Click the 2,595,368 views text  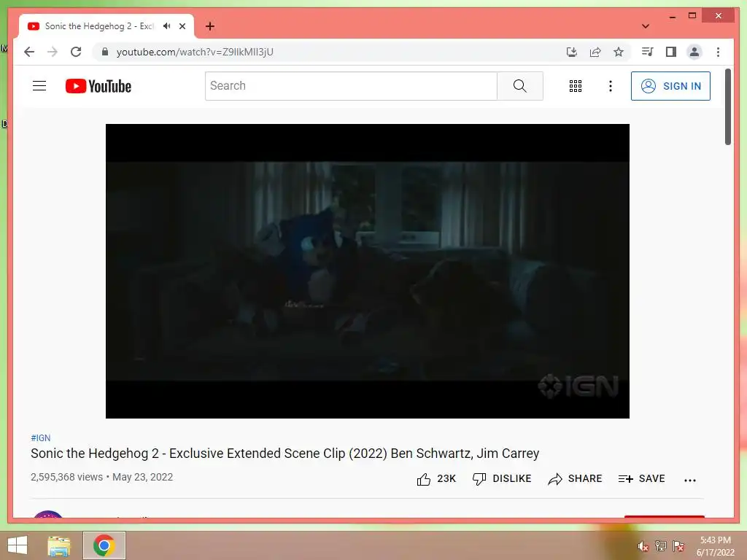point(66,477)
